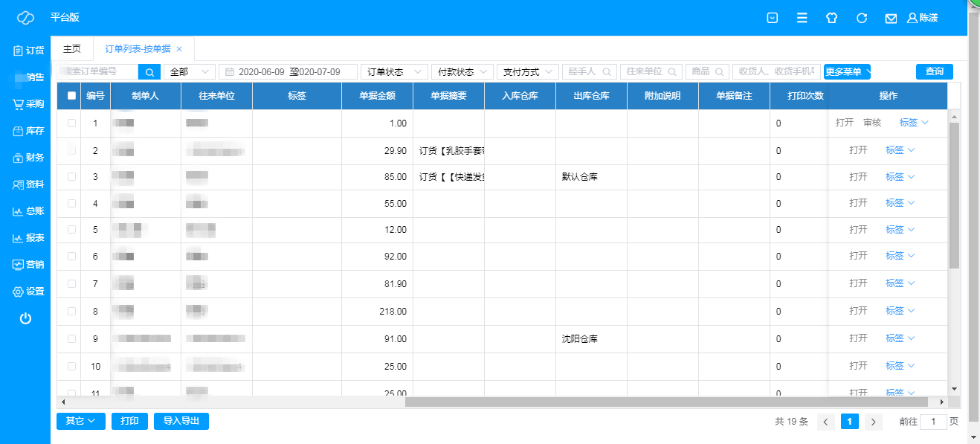Toggle the select-all checkbox in header
This screenshot has width=980, height=444.
point(71,96)
